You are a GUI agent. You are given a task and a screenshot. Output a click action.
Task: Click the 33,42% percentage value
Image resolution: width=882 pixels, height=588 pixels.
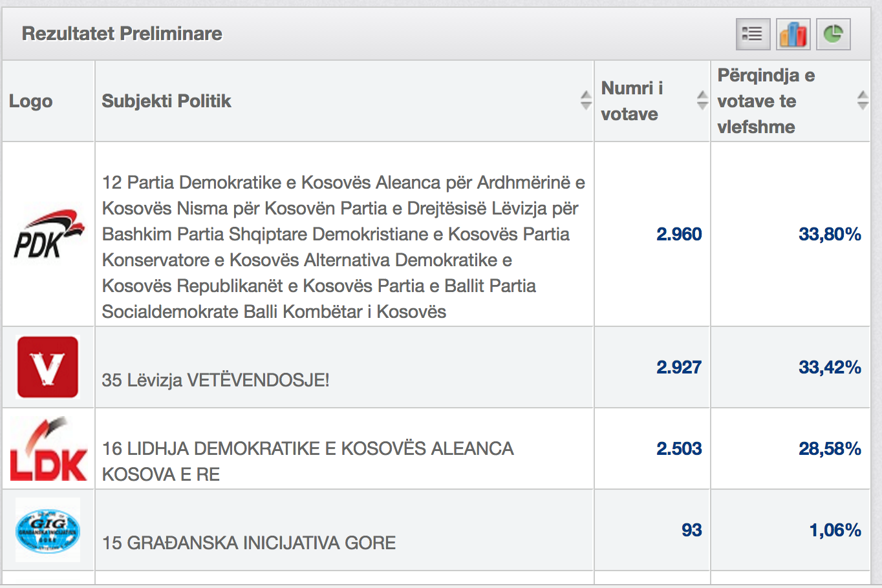tap(830, 367)
